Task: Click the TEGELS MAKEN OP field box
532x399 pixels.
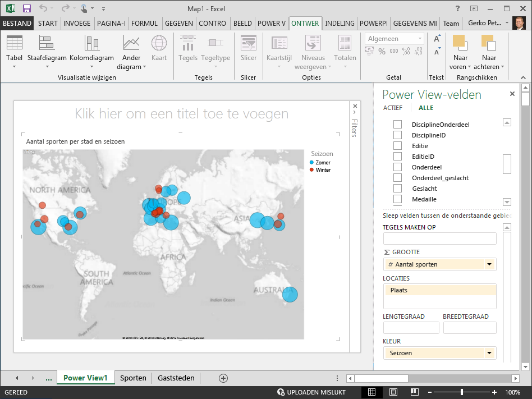Action: pos(440,239)
